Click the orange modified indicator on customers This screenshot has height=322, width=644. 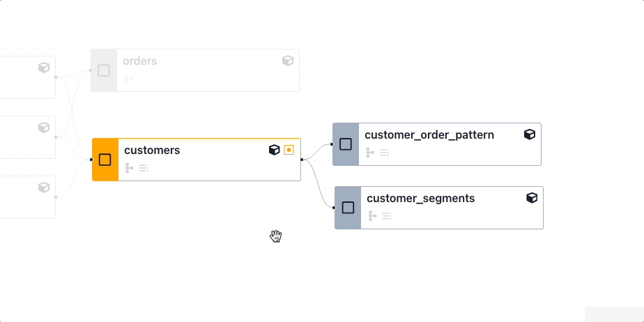[289, 150]
